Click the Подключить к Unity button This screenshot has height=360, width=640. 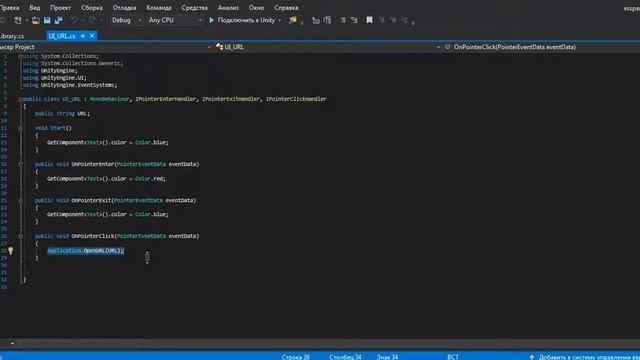coord(246,20)
